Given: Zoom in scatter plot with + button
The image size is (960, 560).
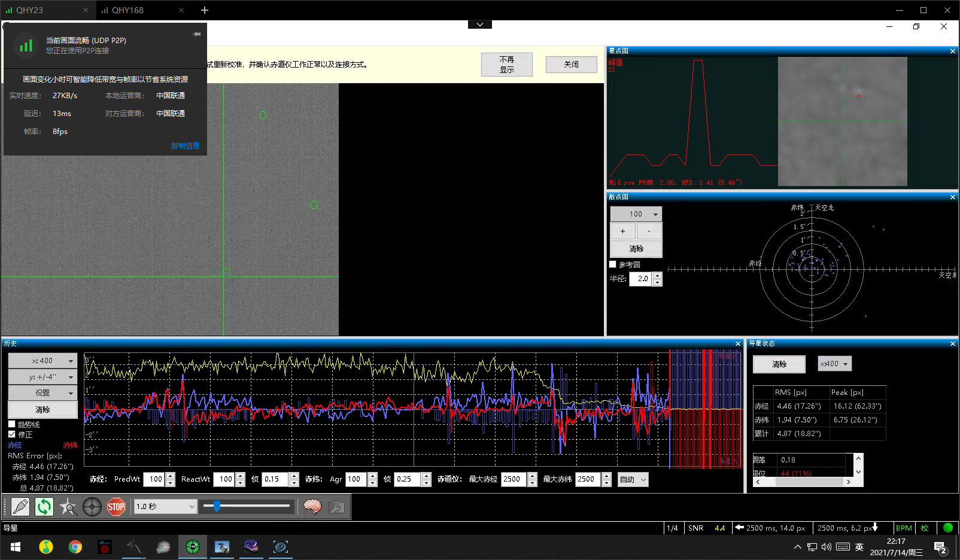Looking at the screenshot, I should pos(623,231).
